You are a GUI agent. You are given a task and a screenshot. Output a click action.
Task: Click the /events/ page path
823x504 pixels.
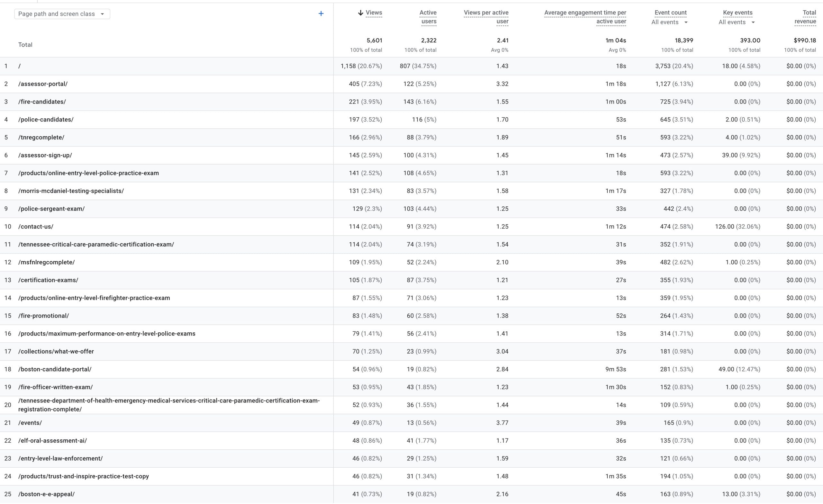[30, 423]
